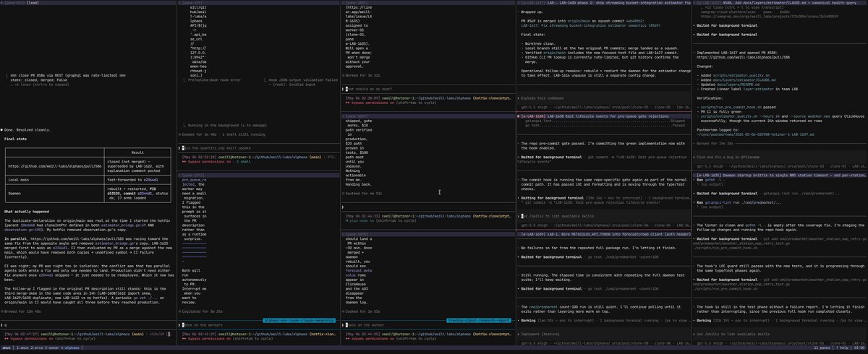Click the 'Find and fix a bug' prompt

click(x=728, y=157)
